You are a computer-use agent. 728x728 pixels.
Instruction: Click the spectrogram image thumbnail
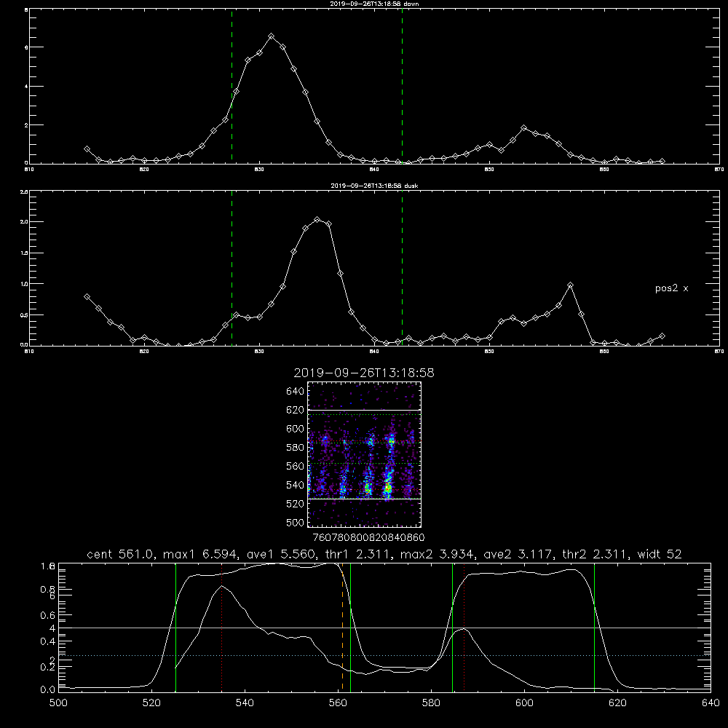[365, 454]
